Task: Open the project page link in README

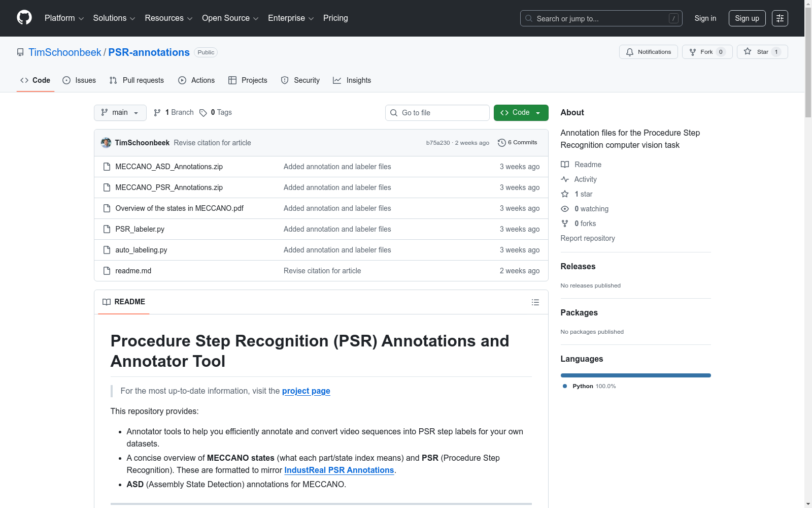Action: tap(306, 391)
